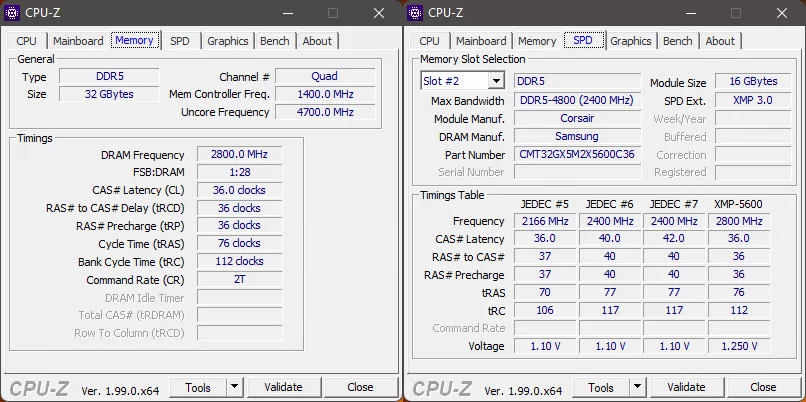Open the CPU tab in left window
The width and height of the screenshot is (806, 402).
tap(26, 41)
